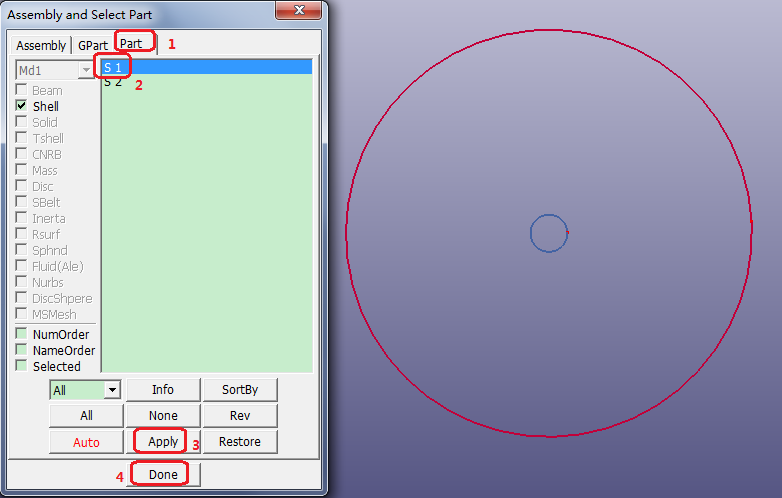Toggle the Rsurf checkbox

[21, 234]
